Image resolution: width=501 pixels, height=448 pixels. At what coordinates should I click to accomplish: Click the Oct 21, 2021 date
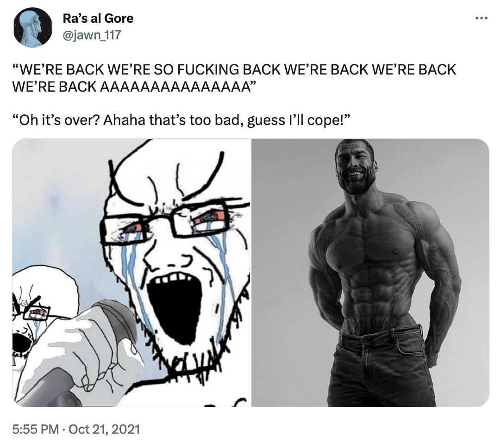point(104,429)
